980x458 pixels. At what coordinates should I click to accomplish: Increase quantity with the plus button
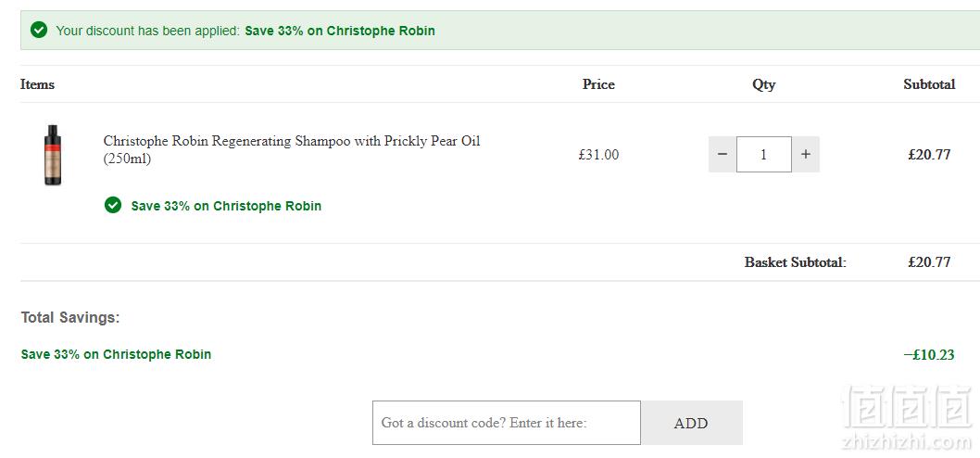pyautogui.click(x=806, y=154)
